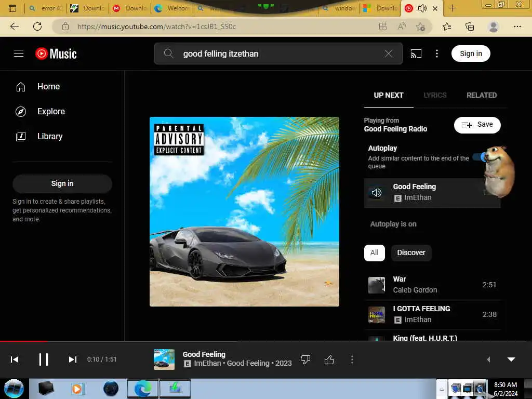Open Microsoft Edge in taskbar
532x399 pixels.
point(142,389)
